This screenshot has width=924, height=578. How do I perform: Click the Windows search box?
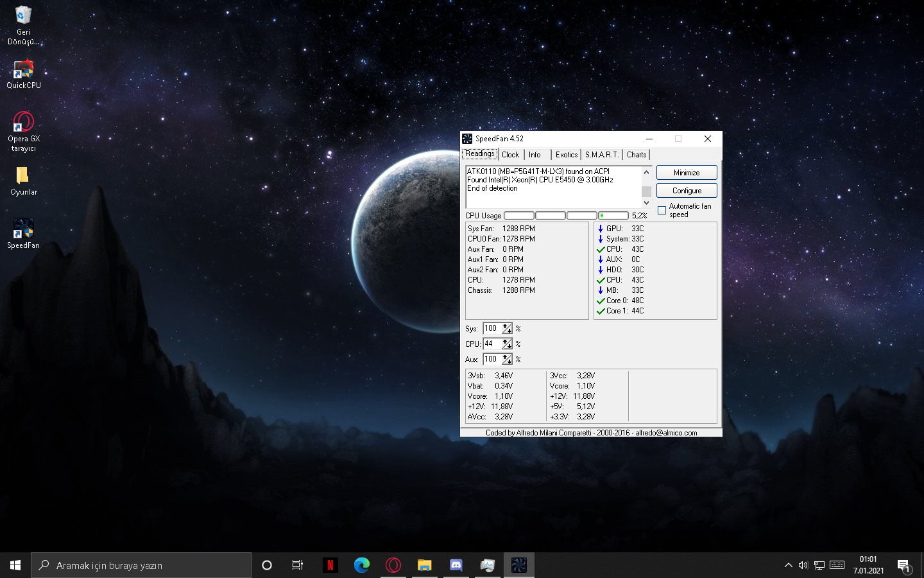pyautogui.click(x=141, y=565)
